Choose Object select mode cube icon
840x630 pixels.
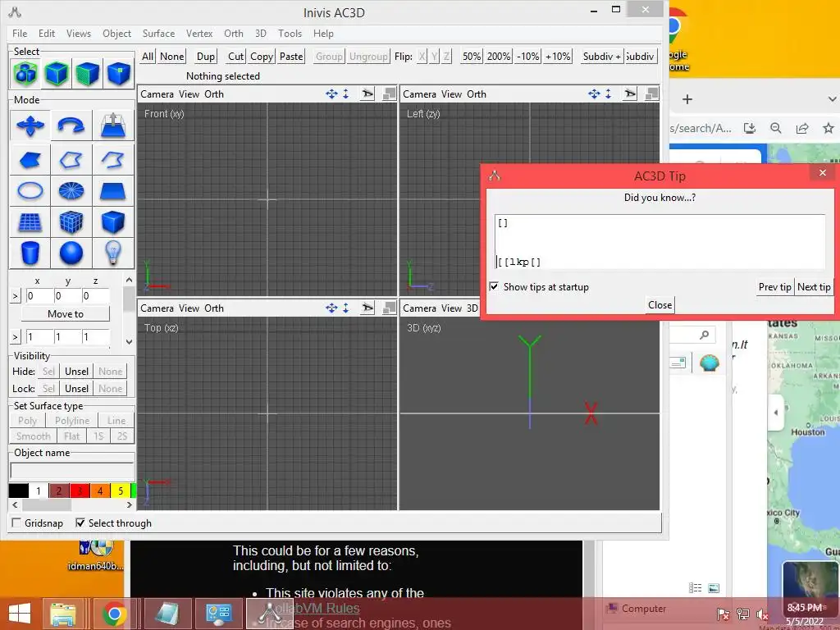pos(57,73)
